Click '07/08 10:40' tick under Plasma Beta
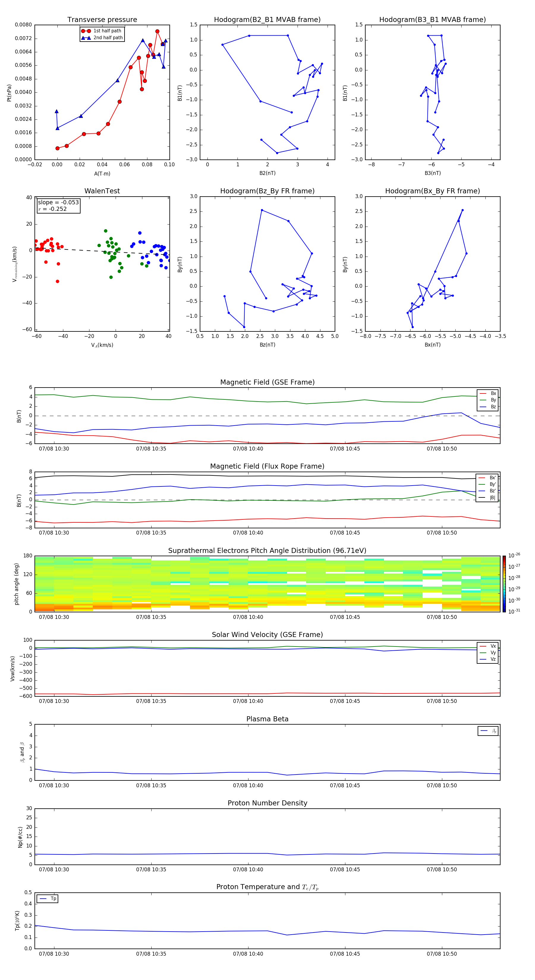The height and width of the screenshot is (980, 535). [x=248, y=785]
